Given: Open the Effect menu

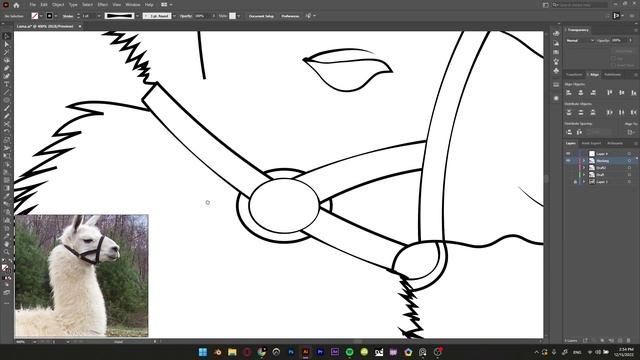Looking at the screenshot, I should point(102,5).
